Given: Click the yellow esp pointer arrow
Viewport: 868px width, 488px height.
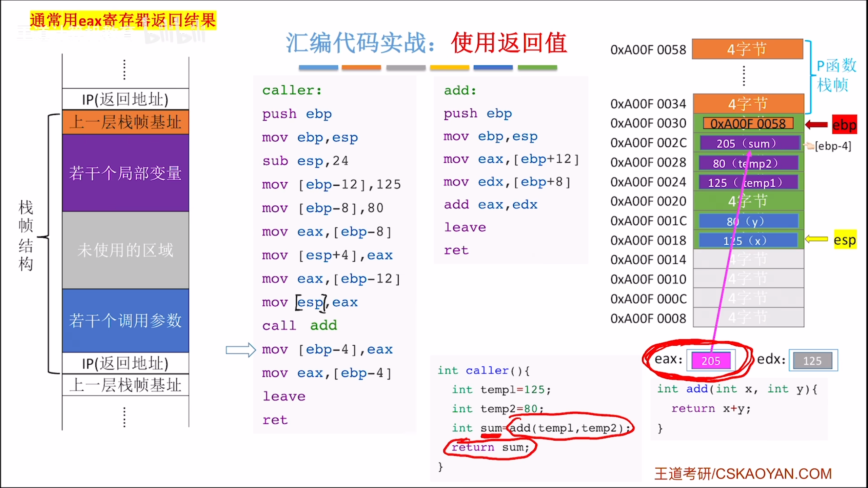Looking at the screenshot, I should click(x=816, y=239).
